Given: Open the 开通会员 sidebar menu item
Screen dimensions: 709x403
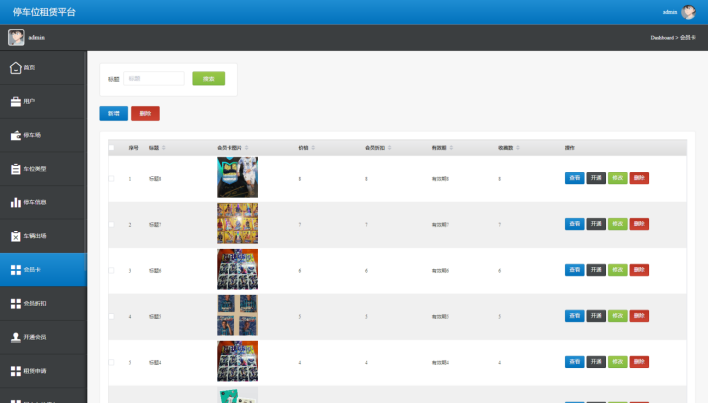Looking at the screenshot, I should coord(43,337).
